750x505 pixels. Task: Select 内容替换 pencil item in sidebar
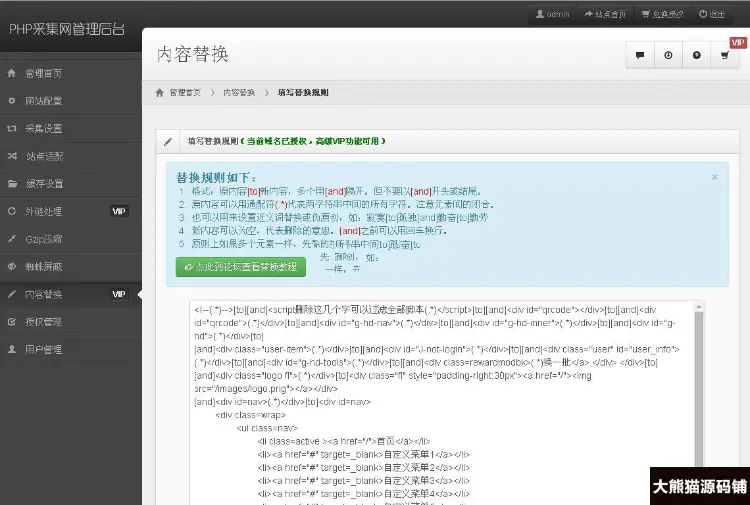point(71,295)
